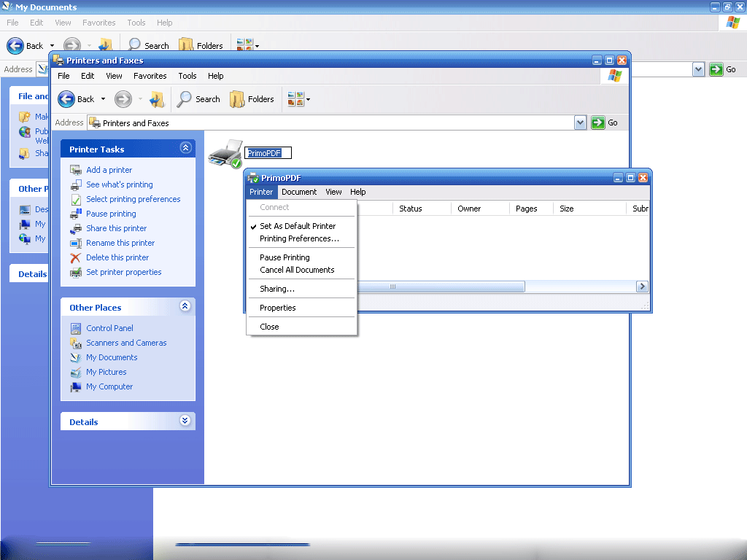Select Pause Printing in the Printer menu
The image size is (747, 560).
pos(301,257)
